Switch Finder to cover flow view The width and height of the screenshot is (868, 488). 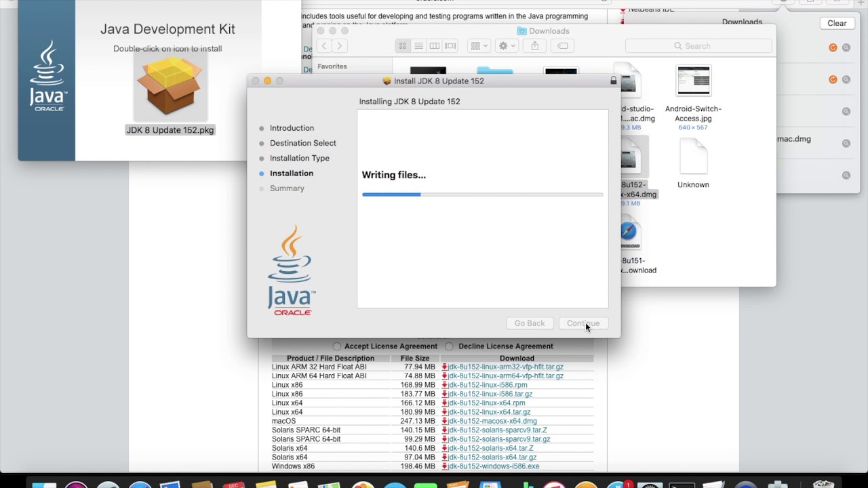click(x=450, y=45)
